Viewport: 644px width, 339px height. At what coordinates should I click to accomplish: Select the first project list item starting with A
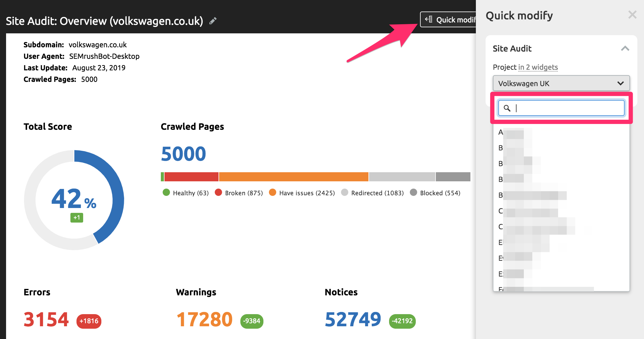pos(561,132)
